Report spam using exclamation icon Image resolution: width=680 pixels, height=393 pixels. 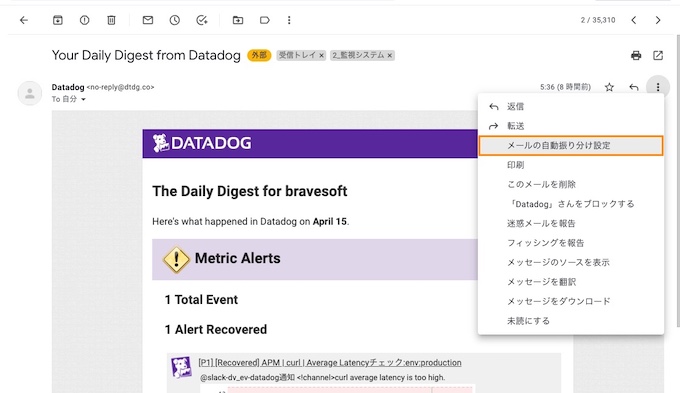pos(85,20)
